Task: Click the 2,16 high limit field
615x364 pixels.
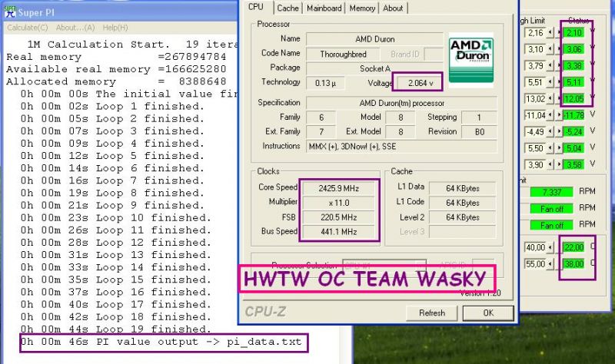Action: tap(536, 32)
